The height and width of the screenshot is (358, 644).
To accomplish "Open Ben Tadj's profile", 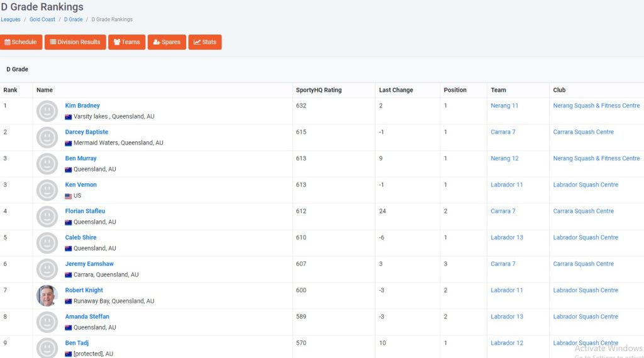I will (76, 343).
